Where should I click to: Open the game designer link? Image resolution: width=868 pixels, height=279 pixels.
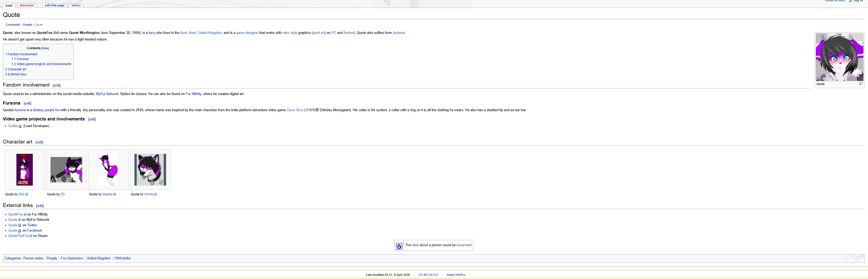tap(247, 33)
